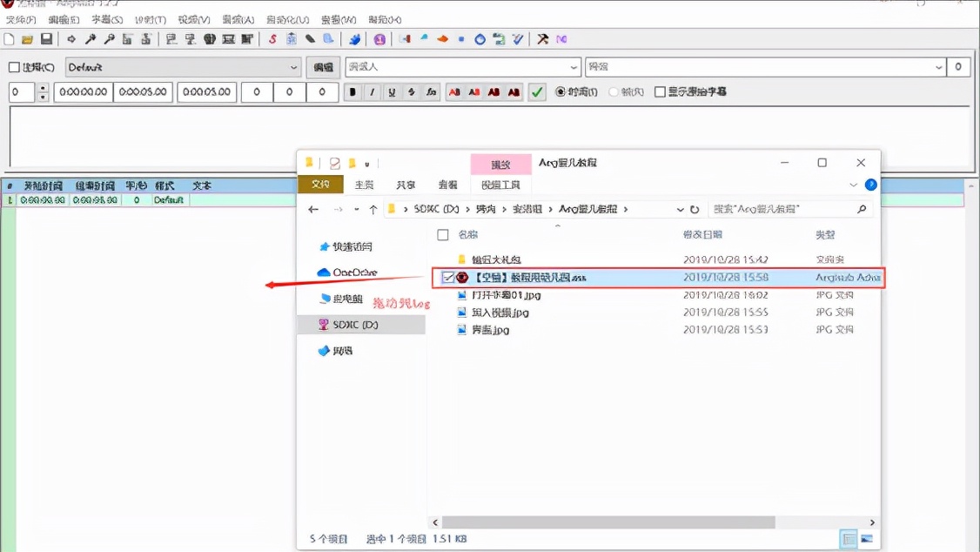This screenshot has width=980, height=552.
Task: Open the fonts collector icon
Action: (x=328, y=39)
